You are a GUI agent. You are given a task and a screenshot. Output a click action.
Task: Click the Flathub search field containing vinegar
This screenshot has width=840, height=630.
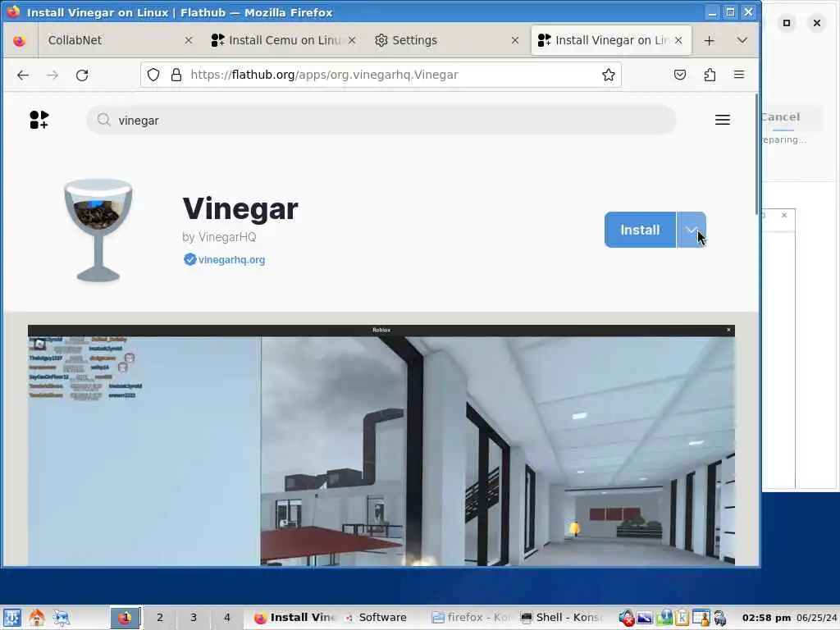click(x=381, y=120)
